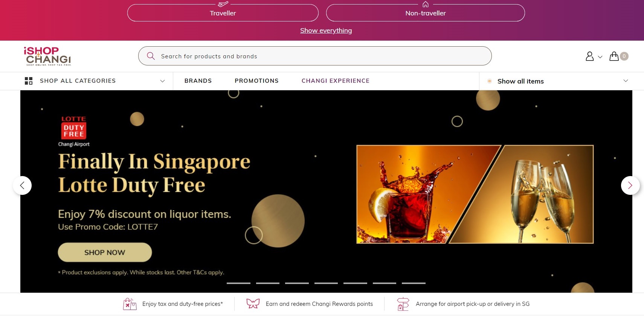Select fifth banner slide indicator
Viewport: 644px width, 316px height.
(x=355, y=283)
